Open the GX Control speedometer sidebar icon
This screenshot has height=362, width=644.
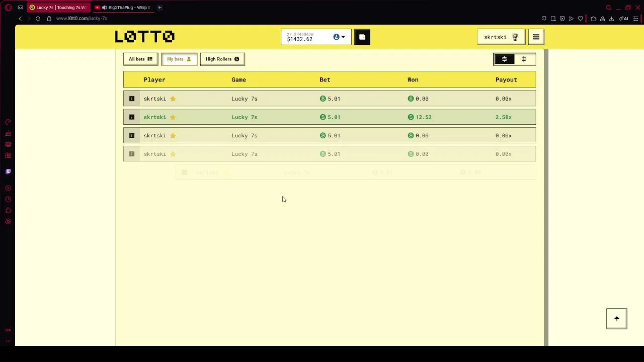[x=8, y=122]
